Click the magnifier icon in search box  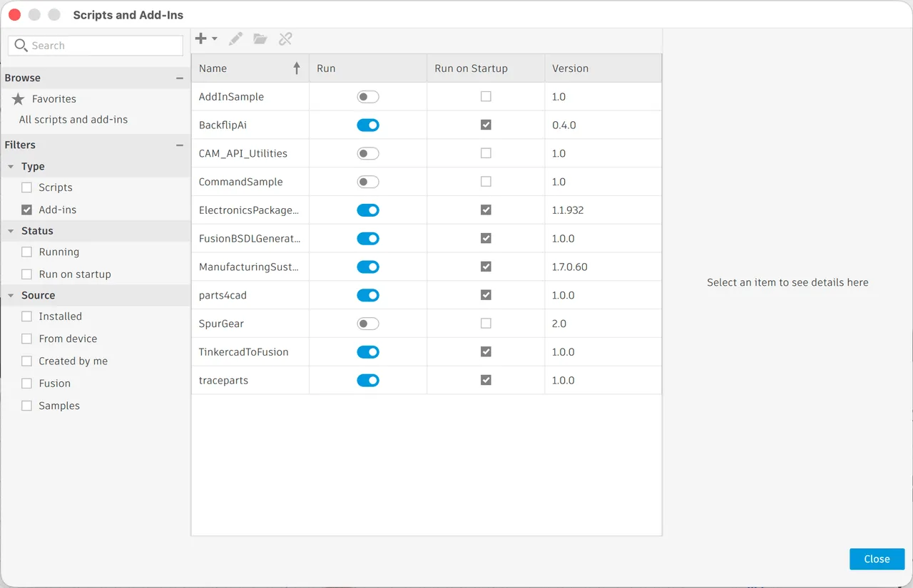[x=21, y=45]
